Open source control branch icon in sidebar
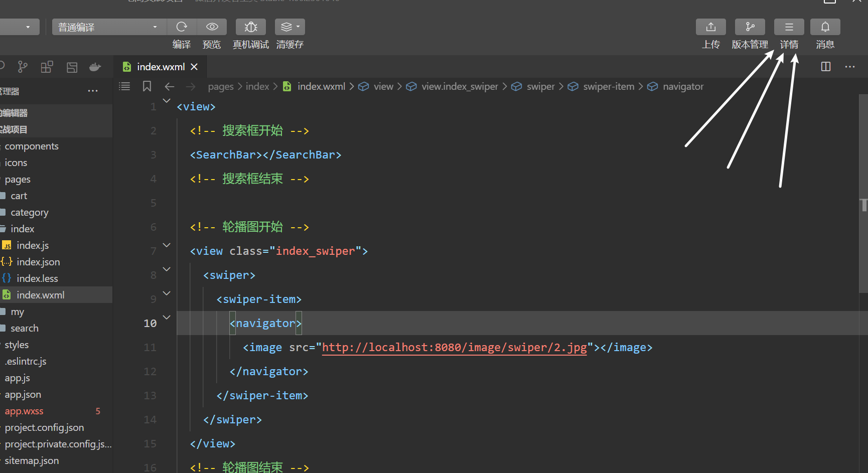 [x=23, y=67]
